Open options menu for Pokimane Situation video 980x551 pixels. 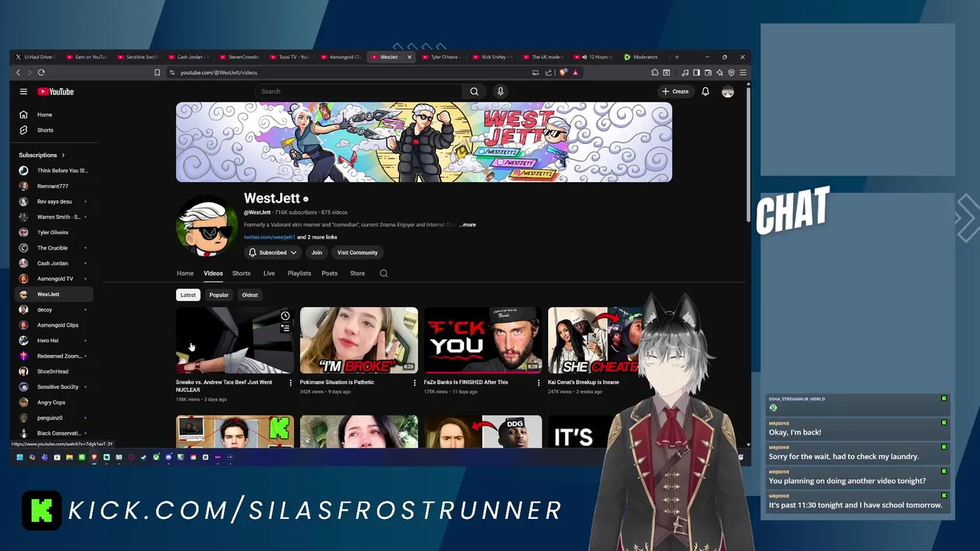pyautogui.click(x=414, y=383)
